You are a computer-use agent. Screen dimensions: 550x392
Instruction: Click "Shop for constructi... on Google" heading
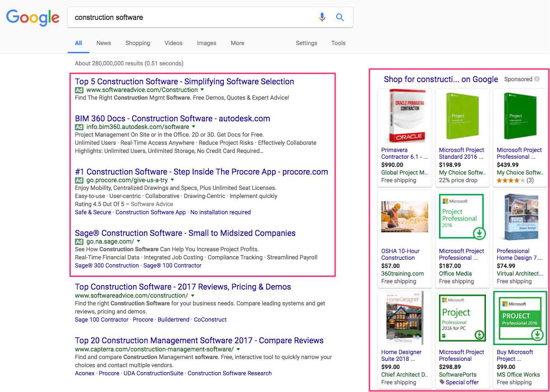441,79
